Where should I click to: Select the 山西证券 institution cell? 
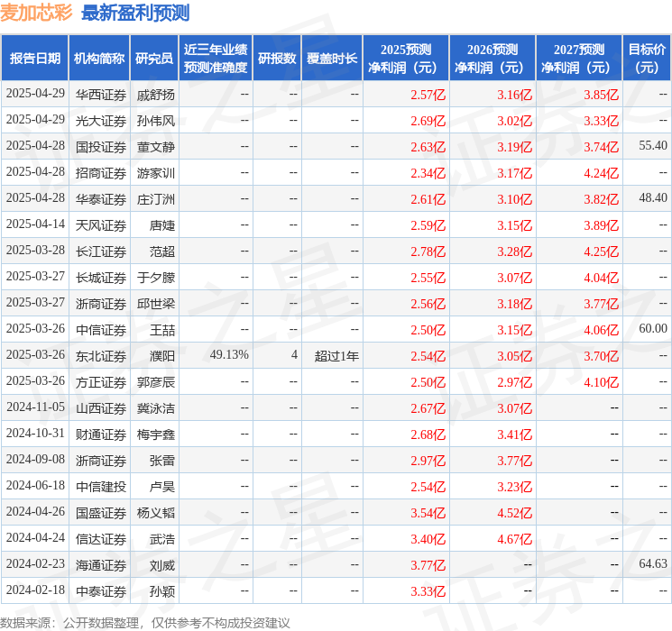coord(101,408)
